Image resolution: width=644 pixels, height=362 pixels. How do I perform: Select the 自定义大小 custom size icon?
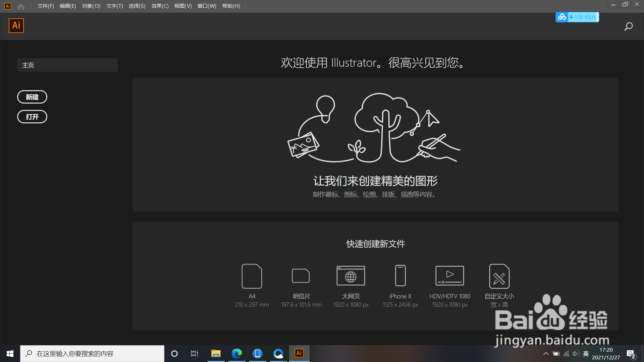tap(499, 276)
